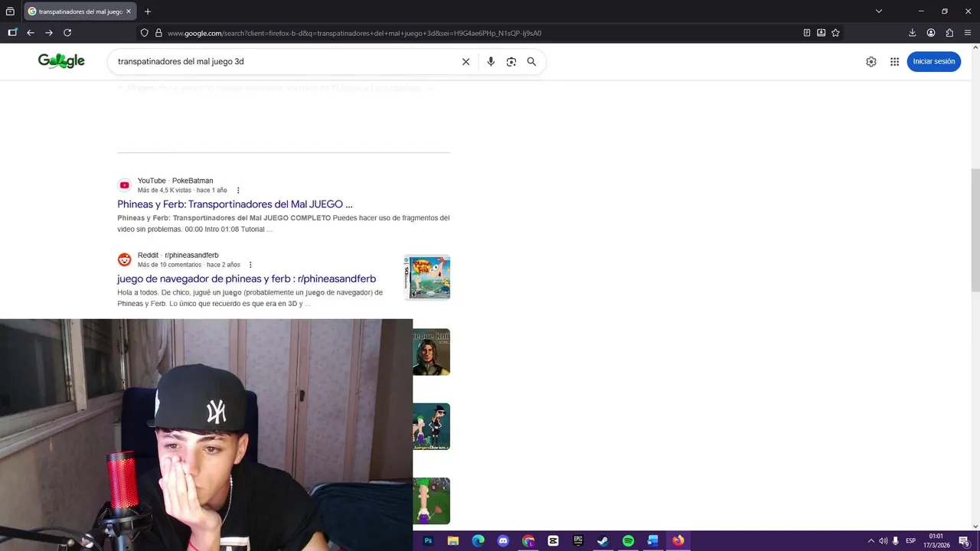Viewport: 980px width, 551px height.
Task: Go back to the previous page
Action: [31, 33]
